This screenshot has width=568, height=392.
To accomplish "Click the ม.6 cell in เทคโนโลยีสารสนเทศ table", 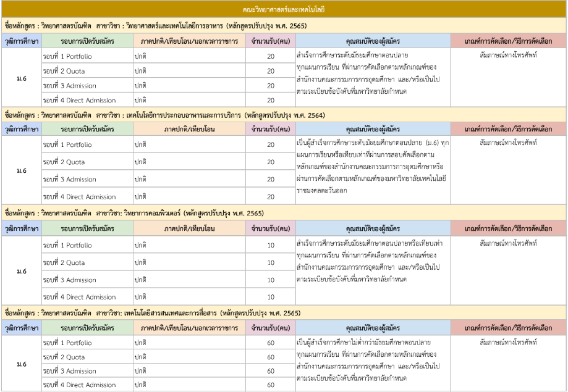I will pos(21,364).
